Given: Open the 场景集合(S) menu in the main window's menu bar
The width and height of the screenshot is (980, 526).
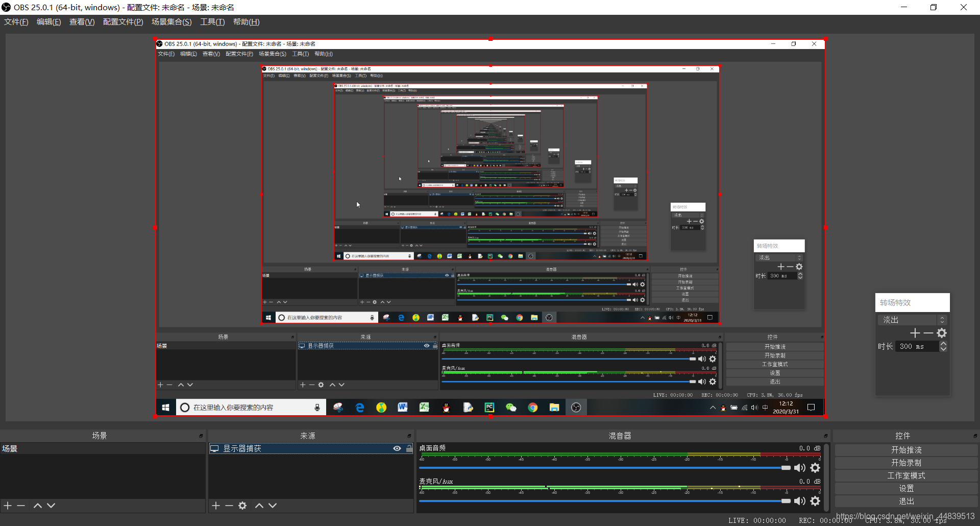Looking at the screenshot, I should click(171, 22).
